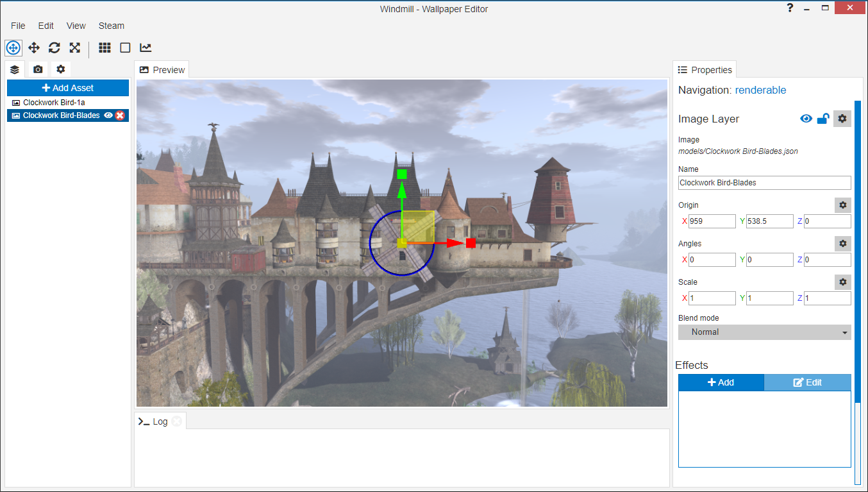
Task: Click the models/Clockwork Bird-Blades.json path text
Action: [738, 151]
